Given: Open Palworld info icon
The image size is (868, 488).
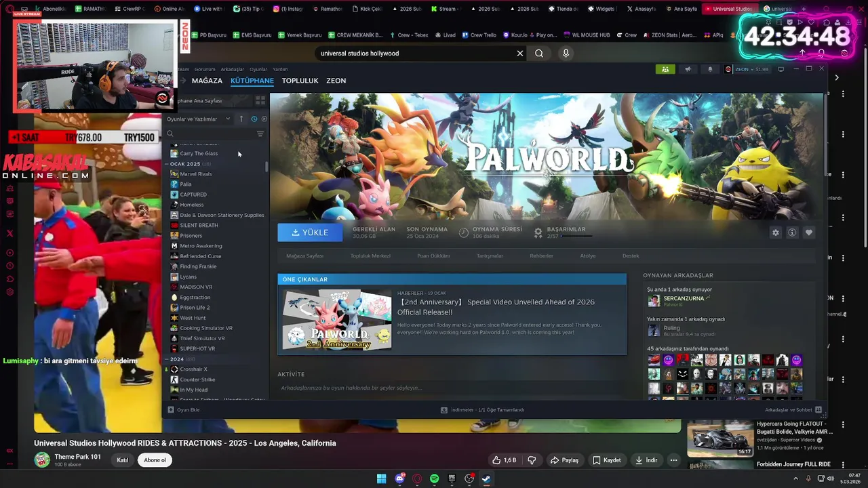Looking at the screenshot, I should pyautogui.click(x=792, y=232).
